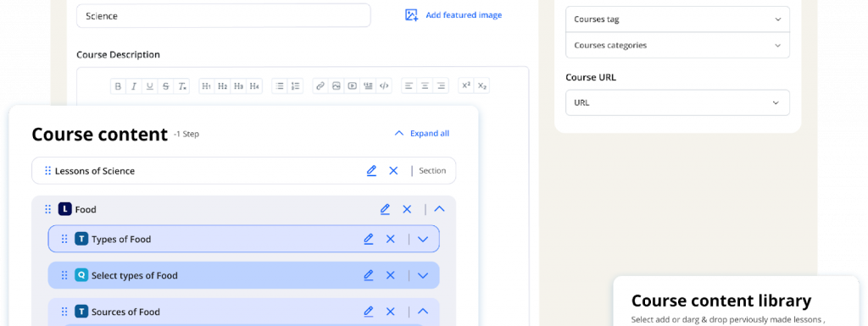Insert a bulleted list

[x=280, y=86]
